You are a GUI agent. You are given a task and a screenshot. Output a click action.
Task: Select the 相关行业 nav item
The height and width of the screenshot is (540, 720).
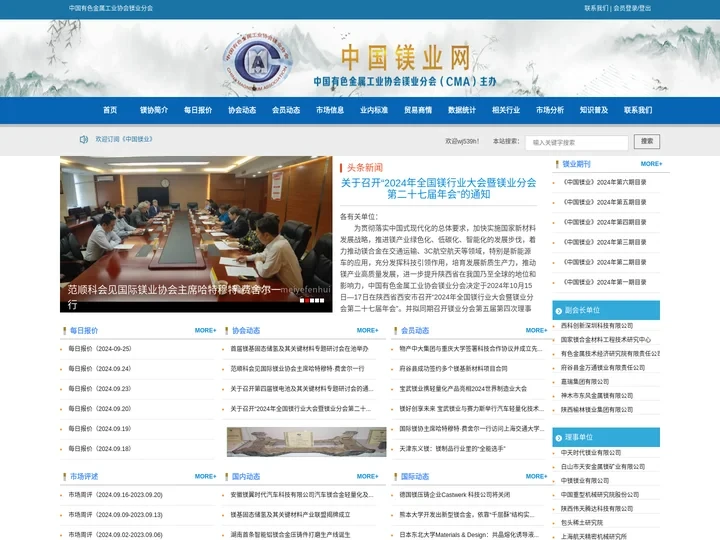(x=506, y=110)
